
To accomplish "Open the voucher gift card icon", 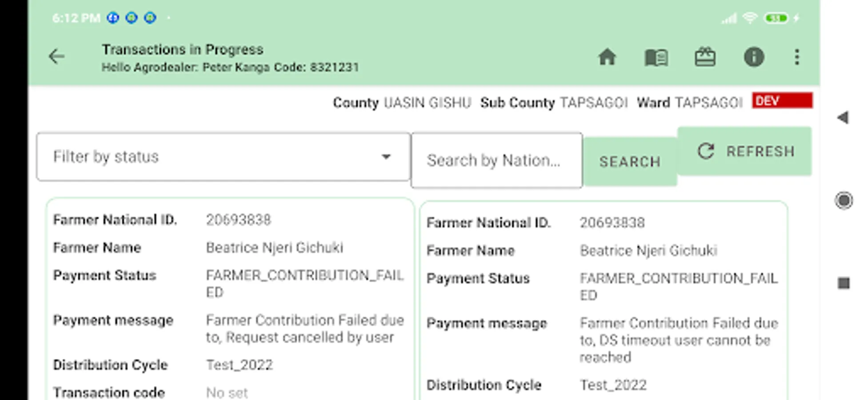I will pyautogui.click(x=705, y=57).
